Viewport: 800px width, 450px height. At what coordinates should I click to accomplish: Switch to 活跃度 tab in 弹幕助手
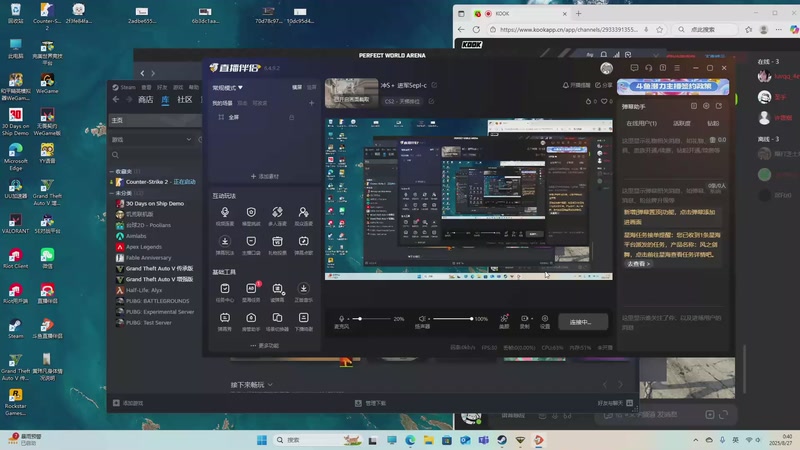tap(682, 123)
